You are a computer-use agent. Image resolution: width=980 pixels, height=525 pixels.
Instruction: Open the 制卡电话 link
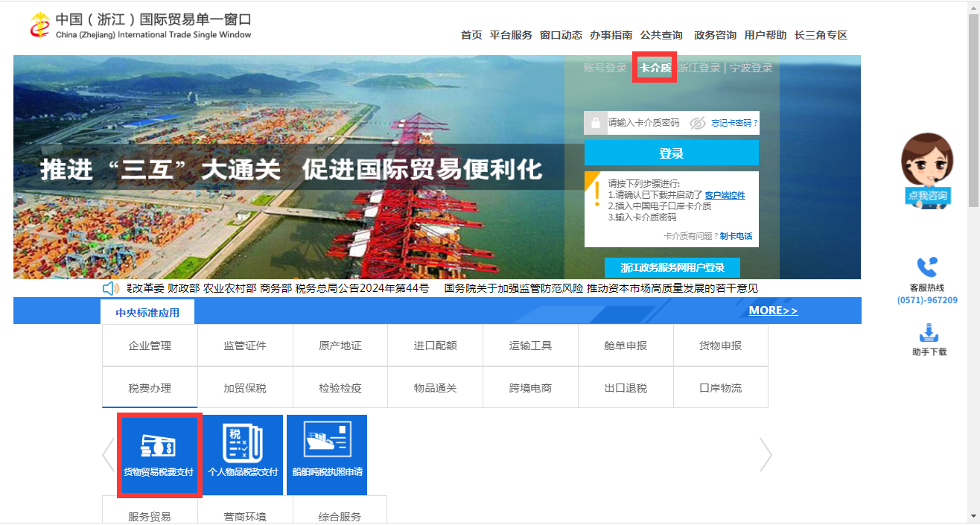click(x=736, y=236)
